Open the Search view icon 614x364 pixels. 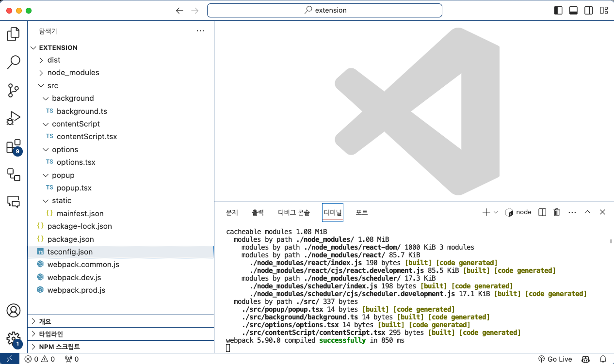14,62
